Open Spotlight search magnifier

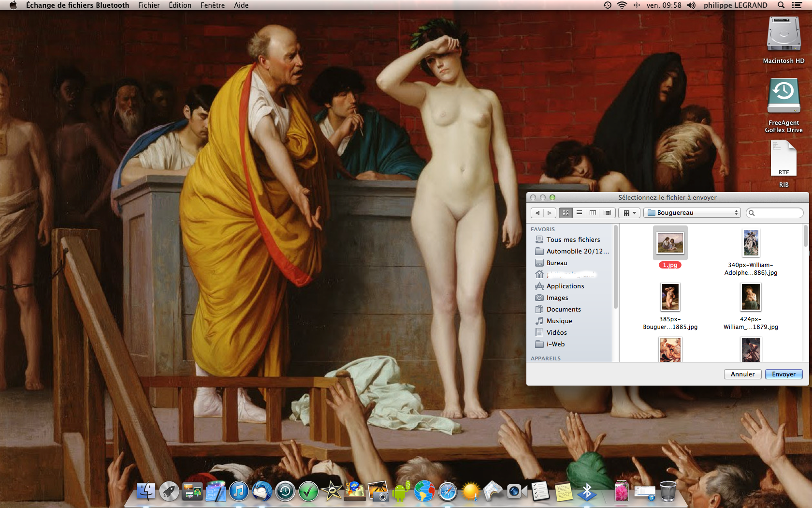(781, 5)
